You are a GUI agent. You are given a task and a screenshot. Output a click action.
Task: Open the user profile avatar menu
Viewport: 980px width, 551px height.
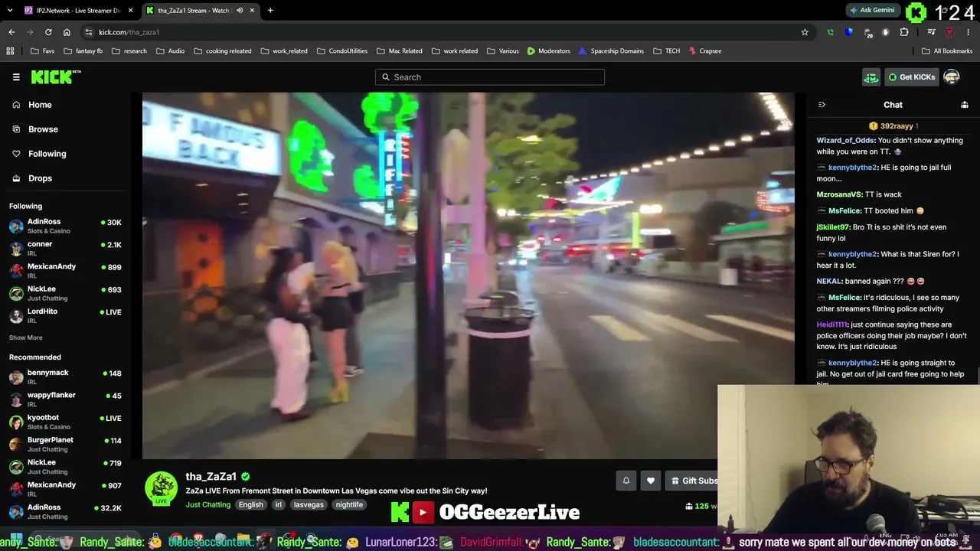pos(952,77)
